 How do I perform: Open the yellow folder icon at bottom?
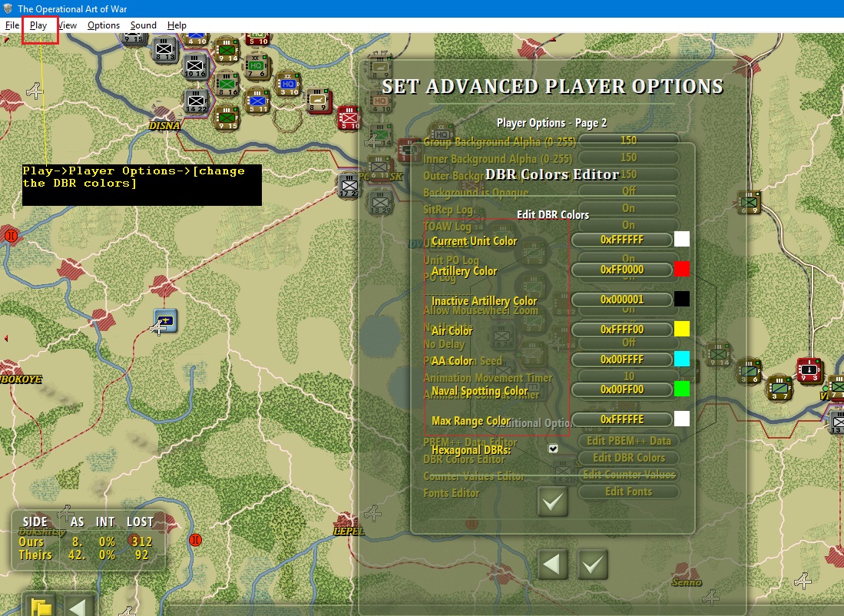tap(41, 606)
